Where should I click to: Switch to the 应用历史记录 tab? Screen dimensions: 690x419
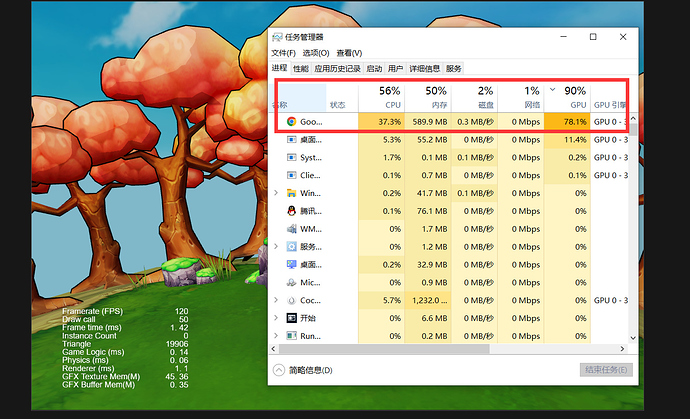point(338,69)
